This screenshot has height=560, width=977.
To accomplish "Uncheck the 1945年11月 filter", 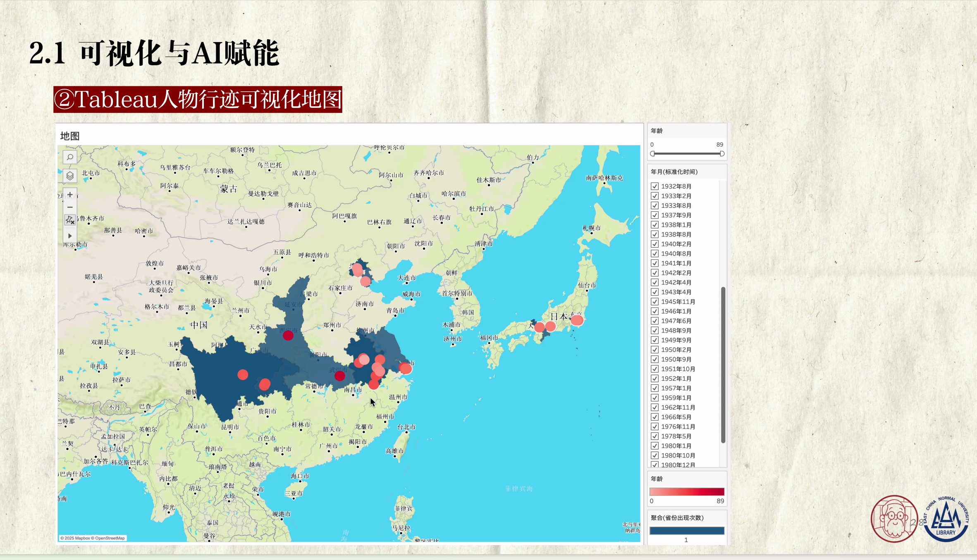I will 655,301.
